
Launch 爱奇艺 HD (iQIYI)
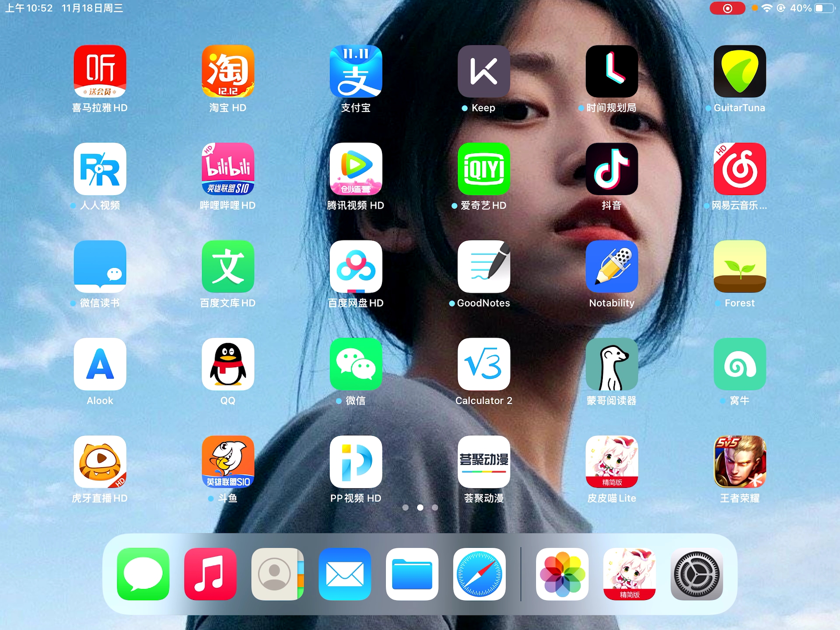[483, 168]
